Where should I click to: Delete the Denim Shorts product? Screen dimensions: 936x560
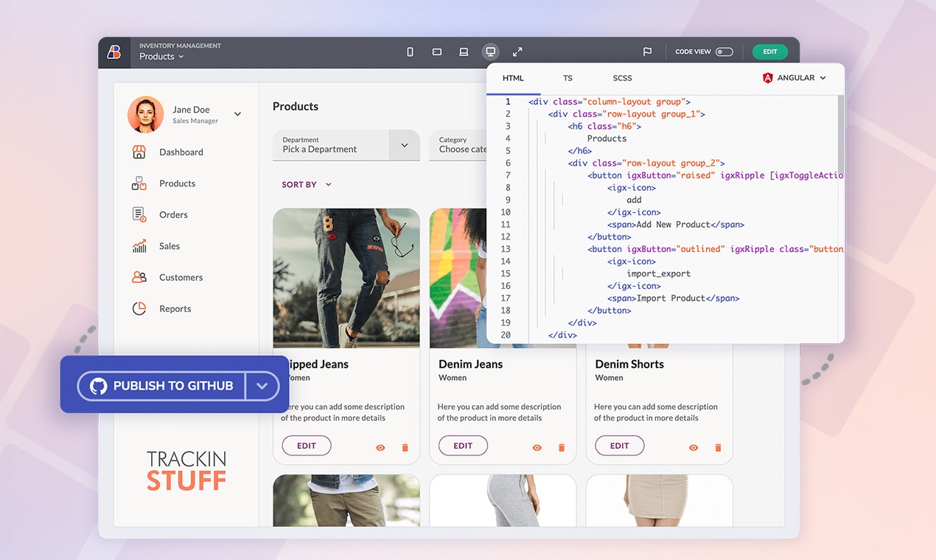(718, 448)
